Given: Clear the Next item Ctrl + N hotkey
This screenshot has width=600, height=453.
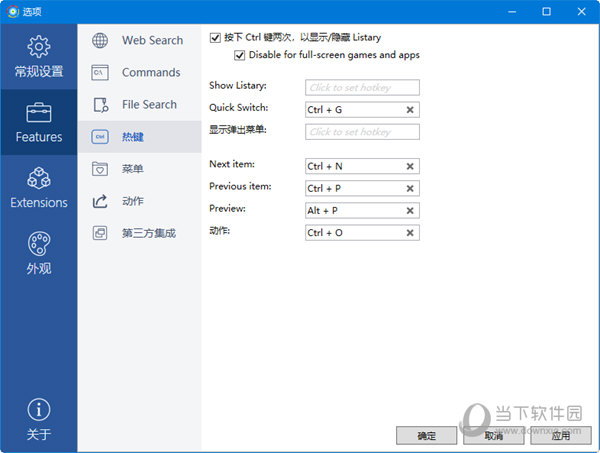Looking at the screenshot, I should (410, 166).
